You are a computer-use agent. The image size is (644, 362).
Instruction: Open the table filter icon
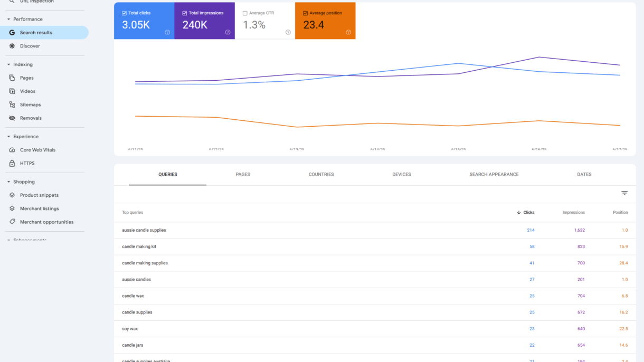click(x=624, y=194)
